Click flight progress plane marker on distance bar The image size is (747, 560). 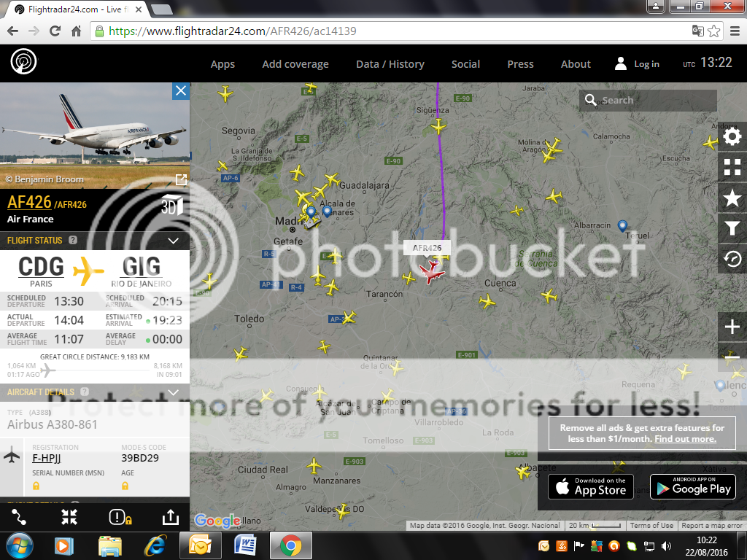click(47, 370)
